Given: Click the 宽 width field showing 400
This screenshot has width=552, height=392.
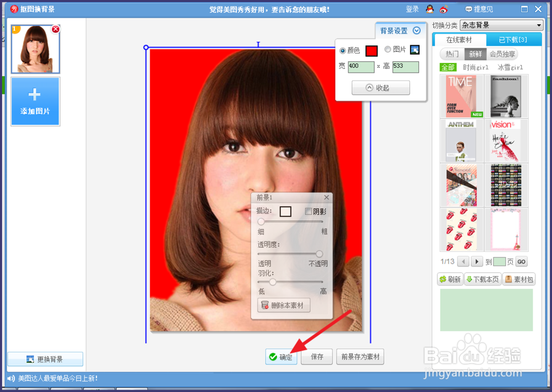Looking at the screenshot, I should pyautogui.click(x=361, y=67).
